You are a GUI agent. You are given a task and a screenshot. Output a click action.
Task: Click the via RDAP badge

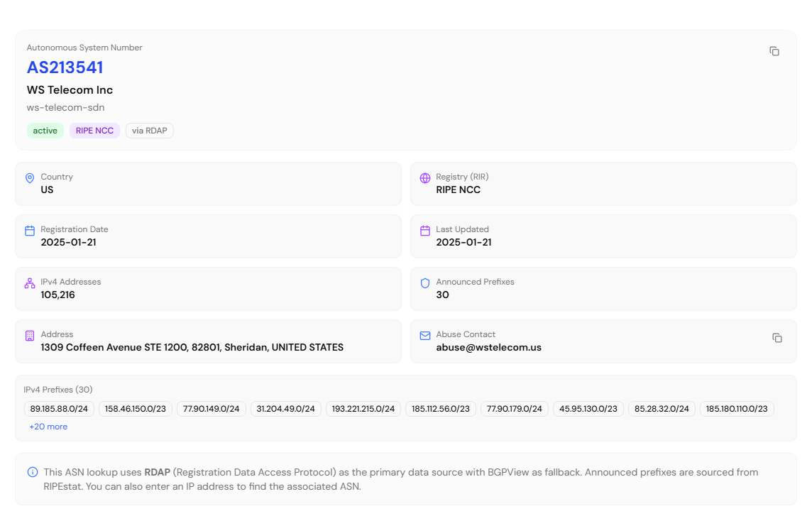click(150, 131)
